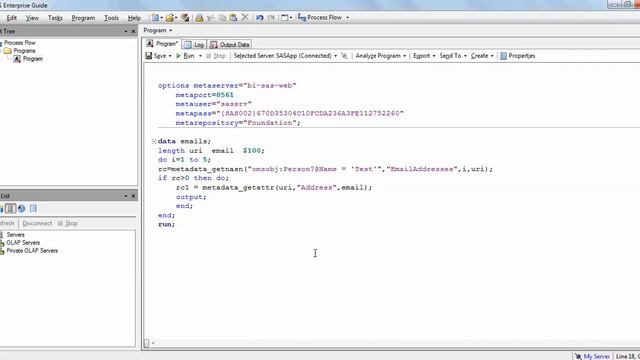Click the Properties button
The height and width of the screenshot is (360, 640).
[518, 56]
